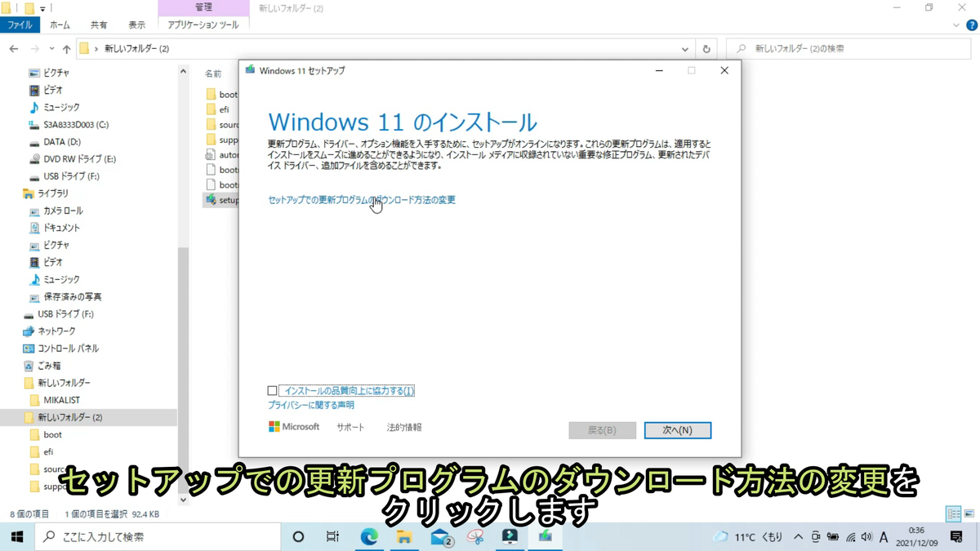Open File Explorer taskbar icon

[404, 536]
